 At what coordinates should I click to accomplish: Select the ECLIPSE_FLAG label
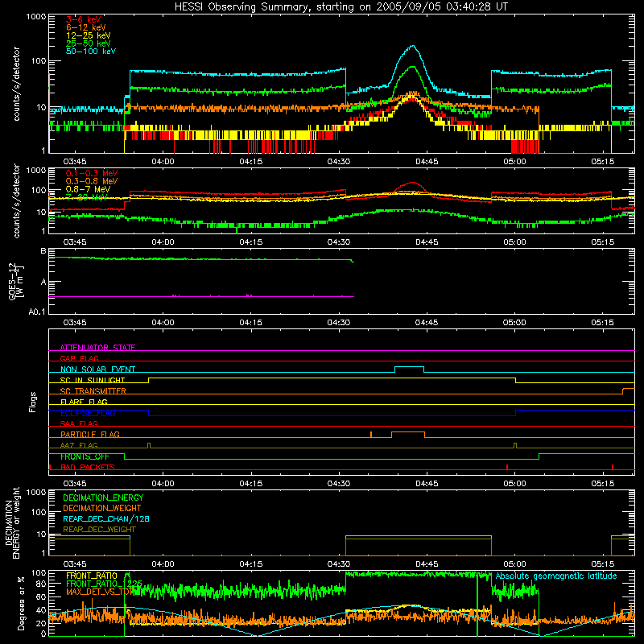click(88, 413)
